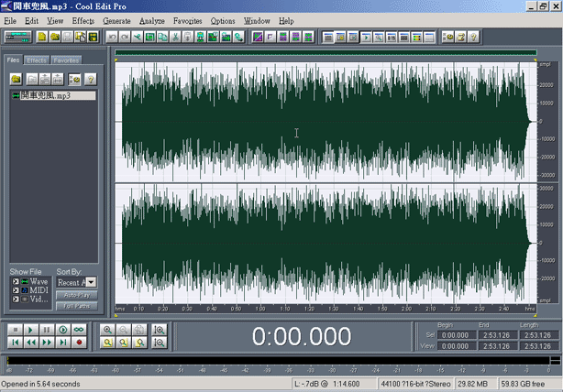Switch to the Effects tab in panel
563x392 pixels.
pos(37,60)
